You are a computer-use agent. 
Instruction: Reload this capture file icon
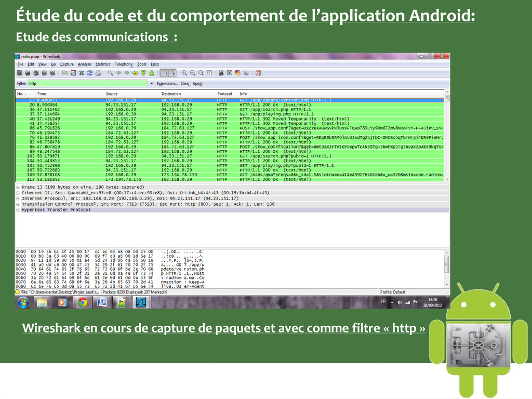90,73
